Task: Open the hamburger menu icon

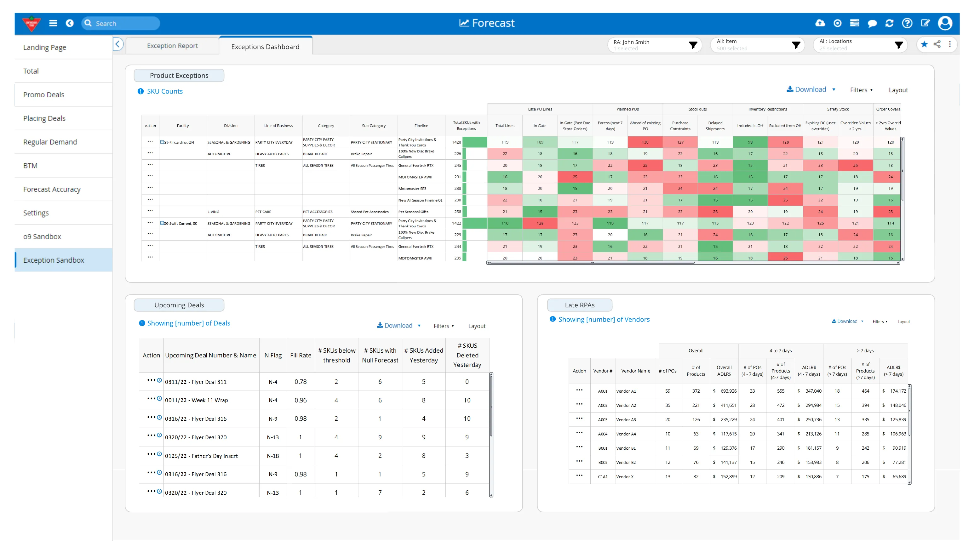Action: 53,23
